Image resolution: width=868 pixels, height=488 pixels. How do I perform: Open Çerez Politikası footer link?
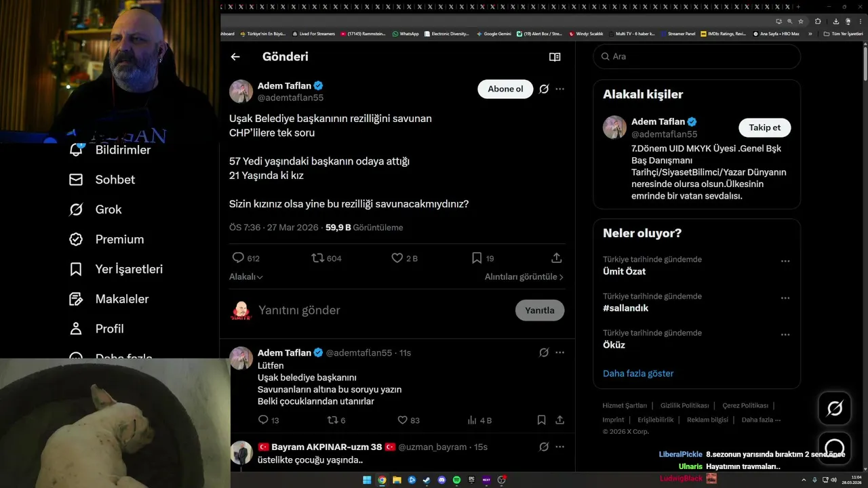pyautogui.click(x=745, y=405)
